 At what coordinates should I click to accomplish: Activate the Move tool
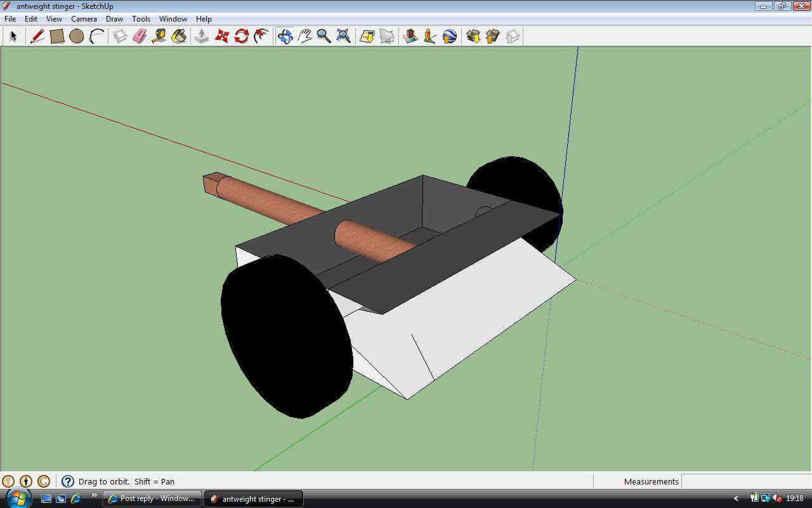[221, 36]
